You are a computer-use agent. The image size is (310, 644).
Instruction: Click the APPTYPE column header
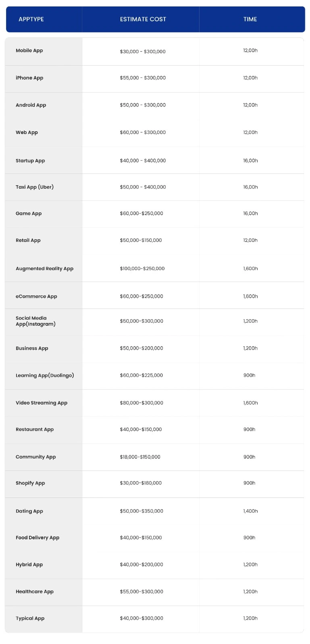[31, 19]
